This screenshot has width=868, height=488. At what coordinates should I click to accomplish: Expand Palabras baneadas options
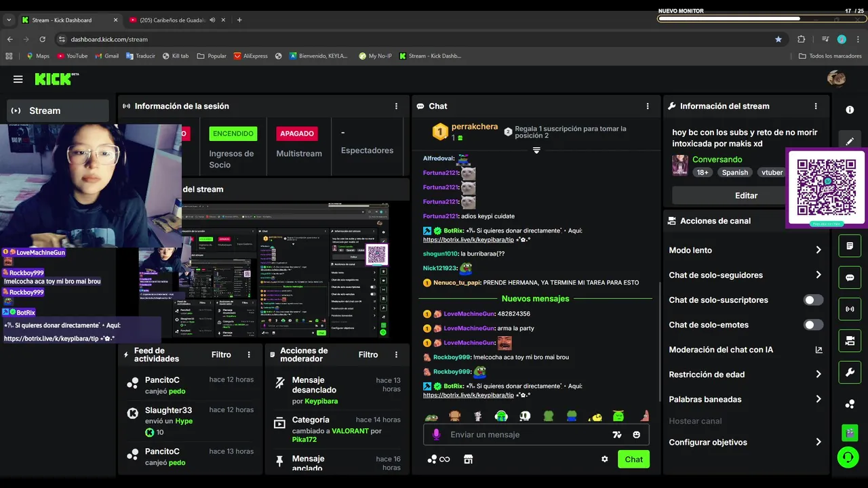pos(746,399)
